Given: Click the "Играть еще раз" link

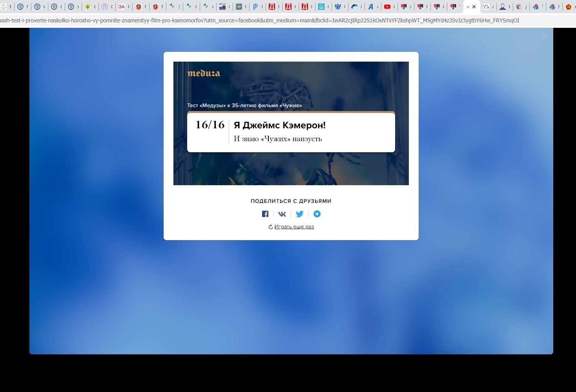Looking at the screenshot, I should (x=294, y=227).
